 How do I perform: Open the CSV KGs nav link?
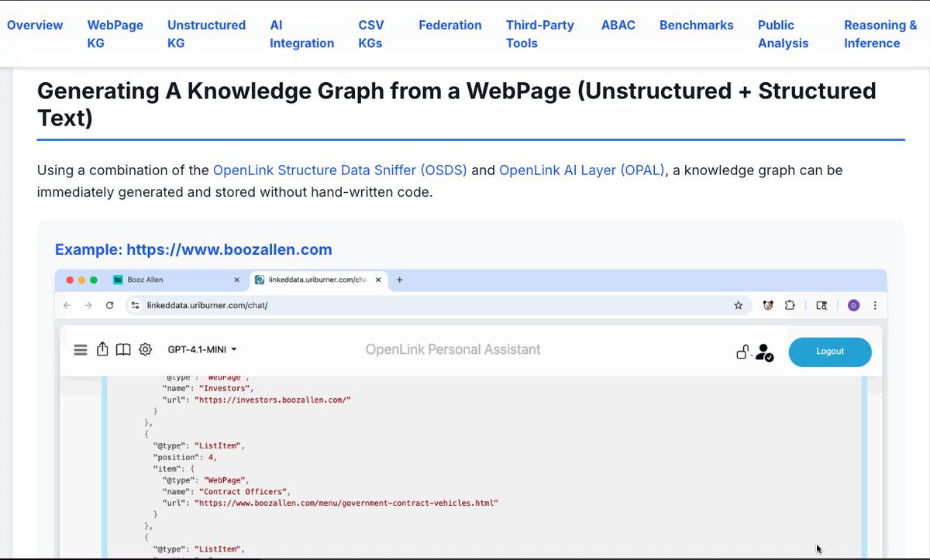(x=370, y=34)
